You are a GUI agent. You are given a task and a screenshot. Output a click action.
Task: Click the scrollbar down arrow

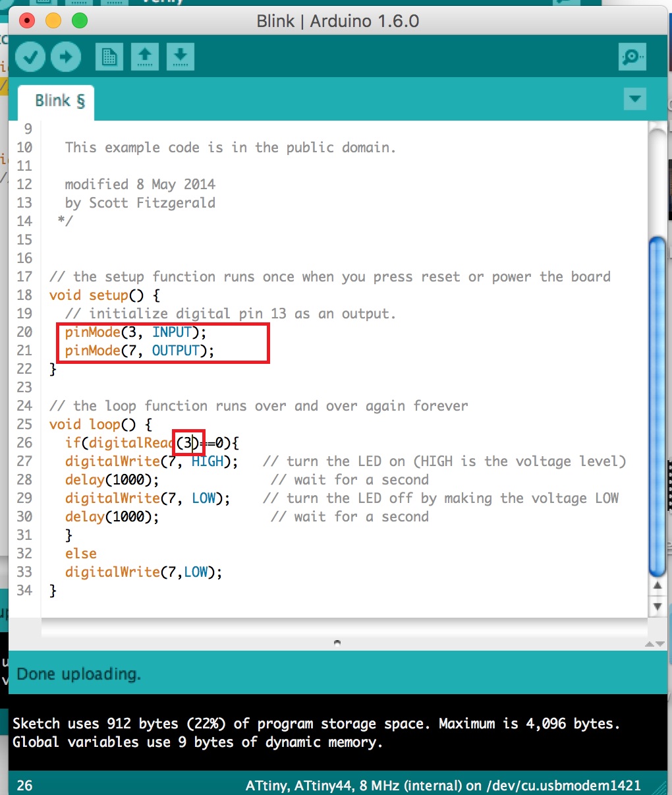point(657,606)
